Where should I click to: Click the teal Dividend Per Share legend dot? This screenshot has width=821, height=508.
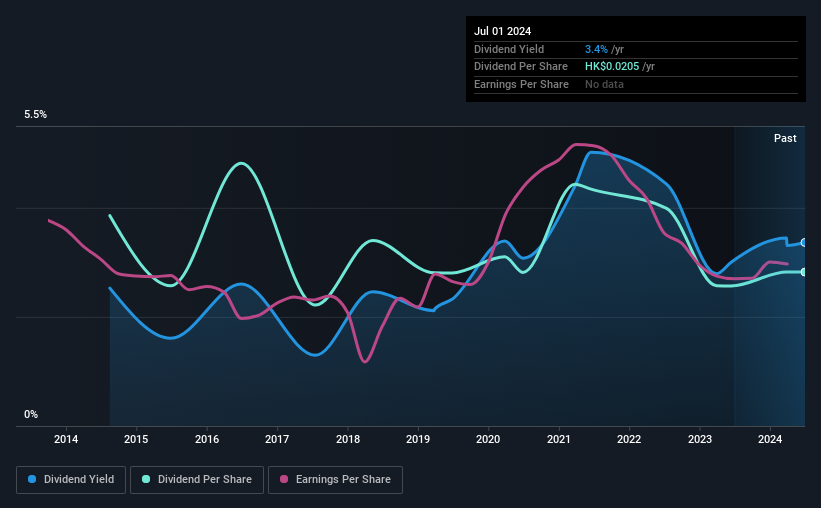[146, 479]
